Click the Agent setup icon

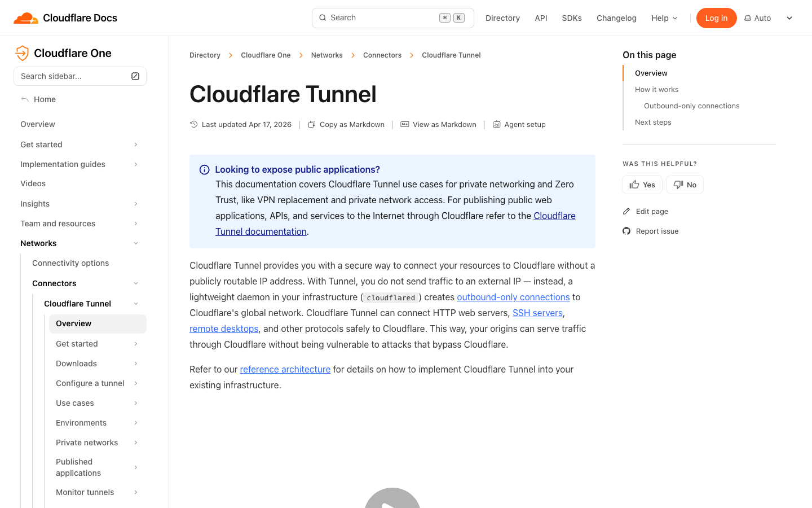[x=497, y=124]
